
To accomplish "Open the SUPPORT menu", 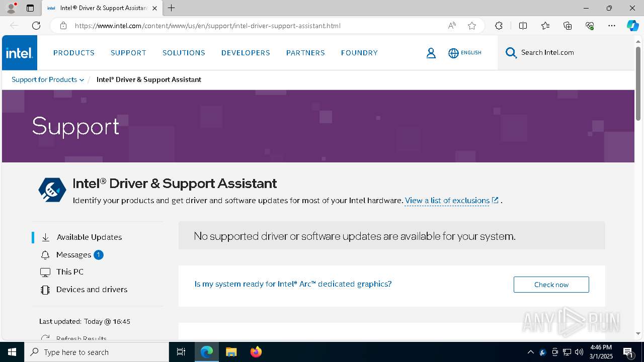I will (128, 53).
